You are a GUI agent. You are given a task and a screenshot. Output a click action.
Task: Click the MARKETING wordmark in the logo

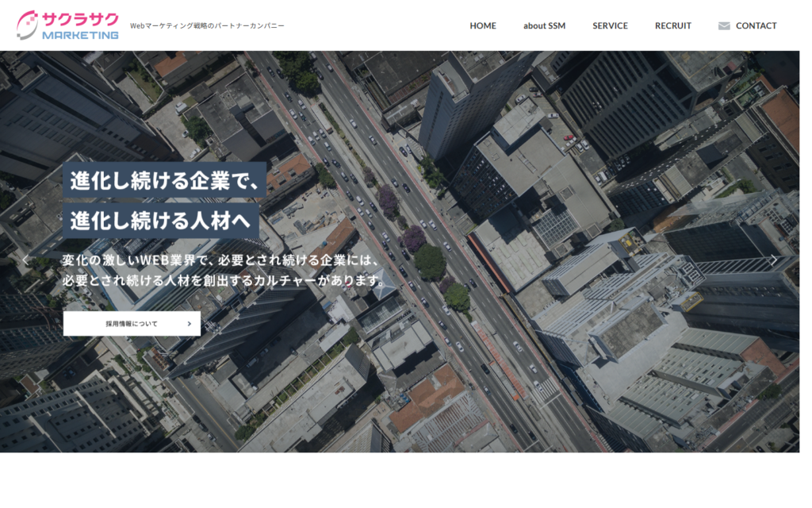click(80, 35)
